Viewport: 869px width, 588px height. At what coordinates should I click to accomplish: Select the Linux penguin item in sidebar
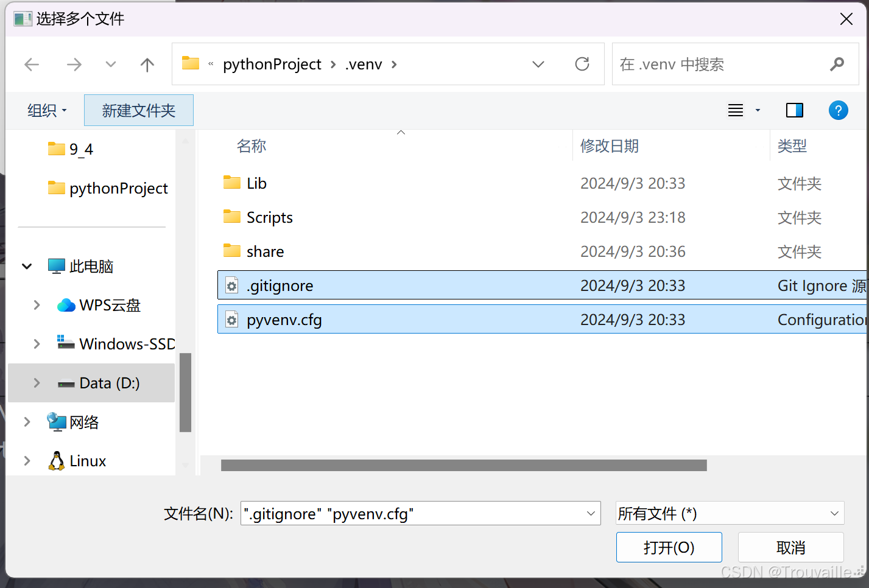tap(87, 461)
